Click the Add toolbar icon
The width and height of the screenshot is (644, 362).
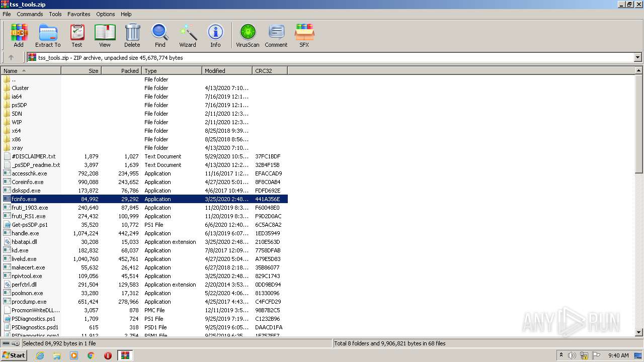(x=19, y=36)
